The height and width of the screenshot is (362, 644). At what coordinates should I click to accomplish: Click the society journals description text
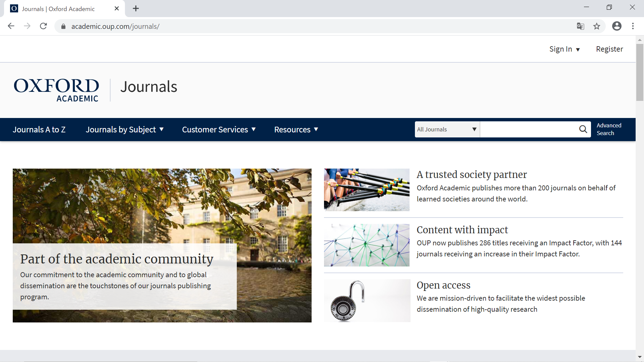(x=516, y=194)
